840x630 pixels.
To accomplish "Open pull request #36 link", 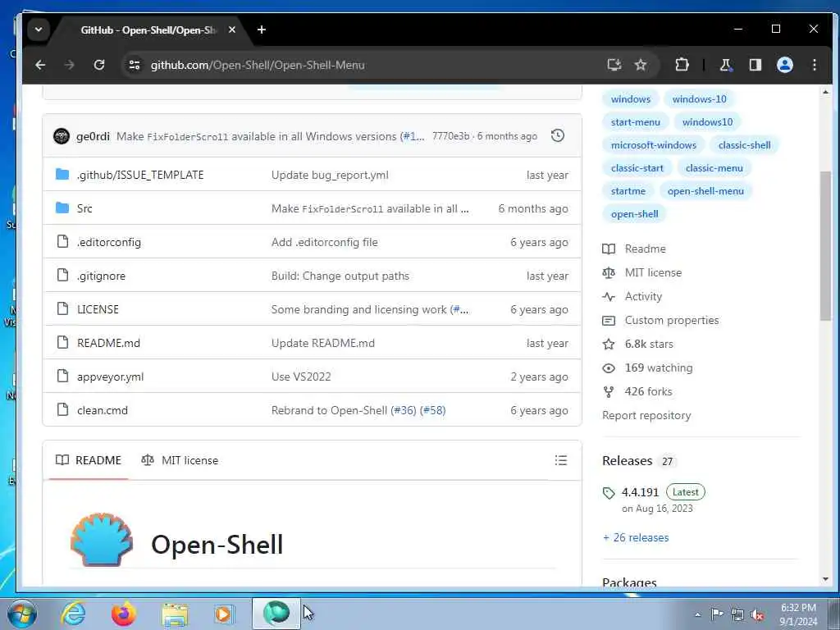I will (x=404, y=410).
